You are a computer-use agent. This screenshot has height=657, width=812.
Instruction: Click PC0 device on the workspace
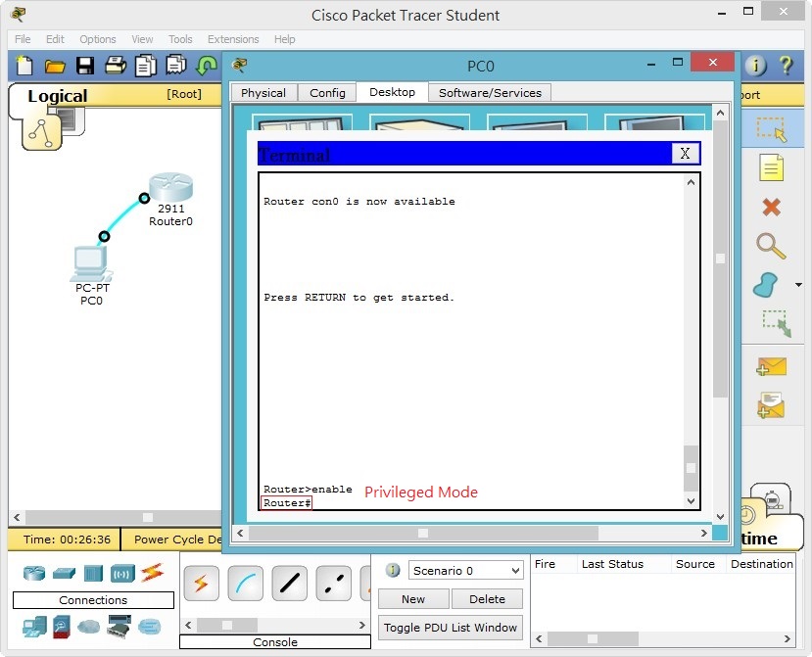(x=91, y=264)
